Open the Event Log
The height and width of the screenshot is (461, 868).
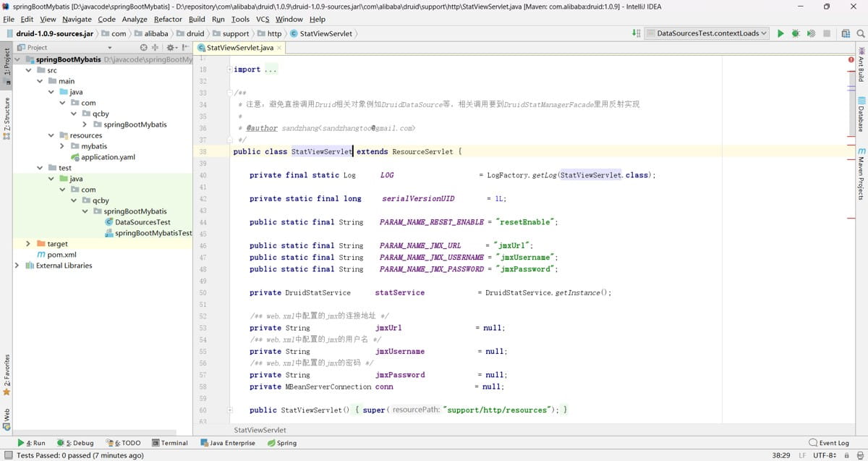pos(829,443)
